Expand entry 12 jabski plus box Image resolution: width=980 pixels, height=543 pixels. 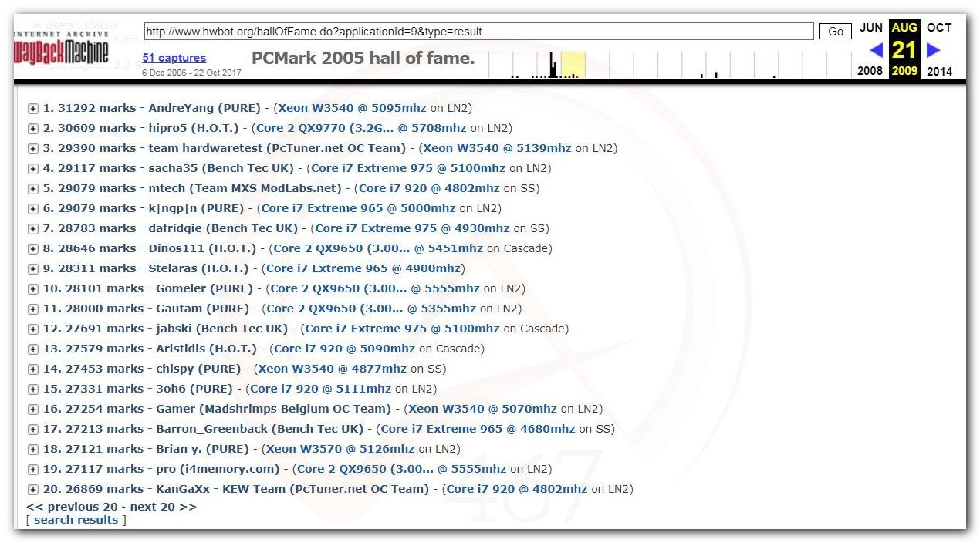(33, 329)
